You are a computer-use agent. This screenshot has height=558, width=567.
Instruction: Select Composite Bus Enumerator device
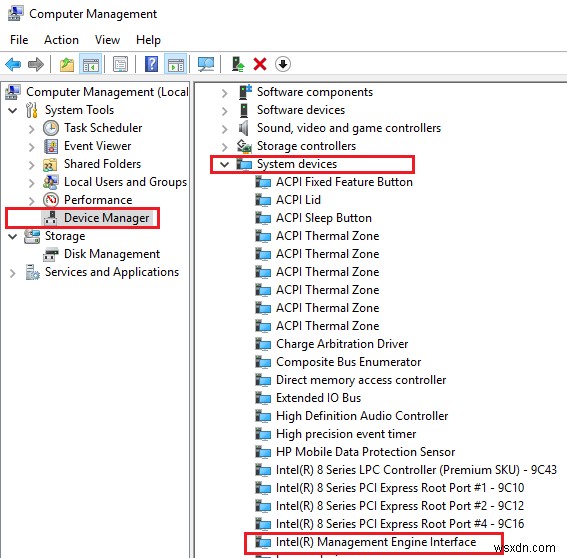(x=349, y=362)
